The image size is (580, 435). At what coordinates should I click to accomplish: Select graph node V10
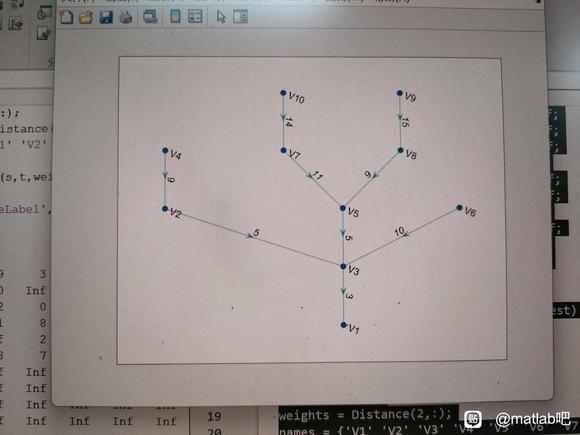(x=283, y=93)
